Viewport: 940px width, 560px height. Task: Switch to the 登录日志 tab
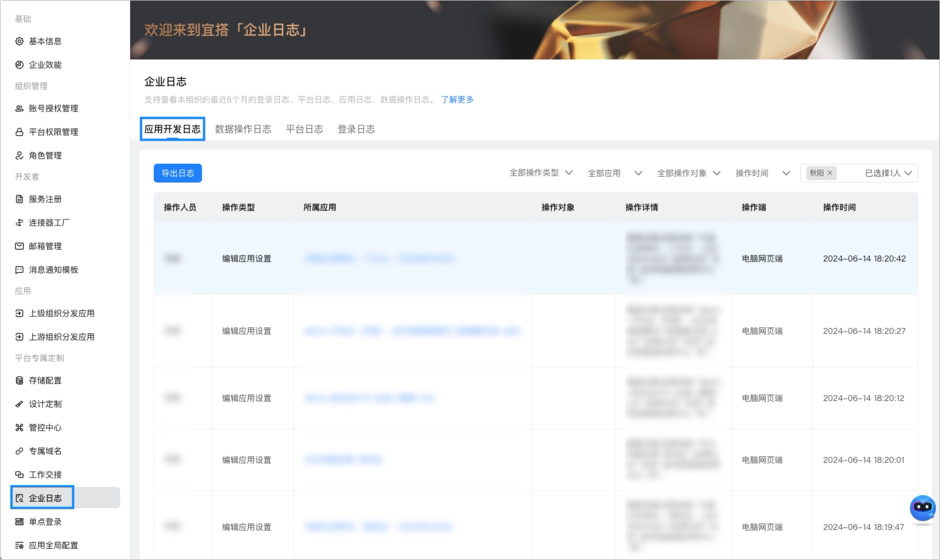[x=356, y=129]
